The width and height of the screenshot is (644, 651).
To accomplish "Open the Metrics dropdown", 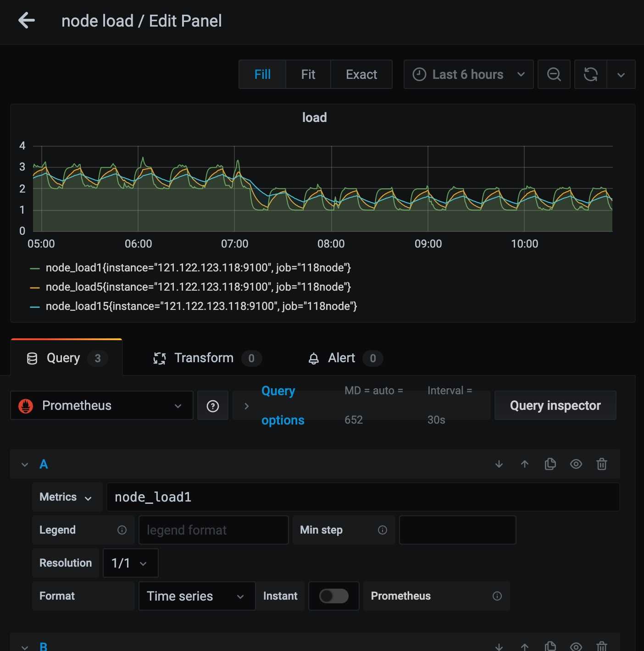I will 67,497.
